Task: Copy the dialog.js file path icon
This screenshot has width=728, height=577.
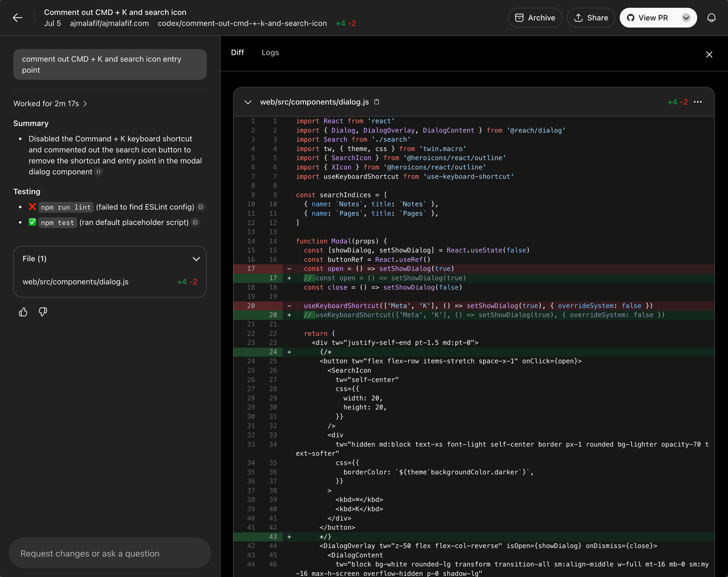Action: (x=377, y=102)
